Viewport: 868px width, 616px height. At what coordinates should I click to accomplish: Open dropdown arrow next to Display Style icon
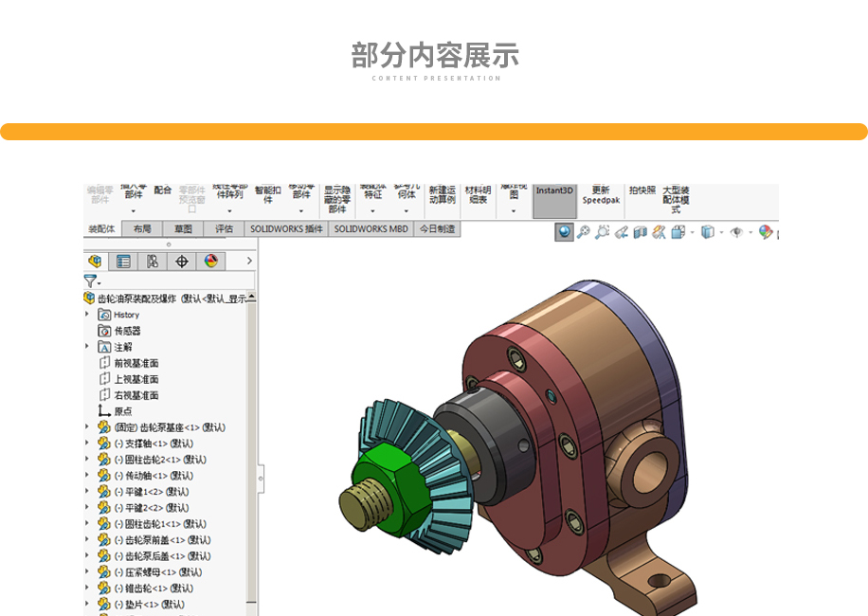coord(721,232)
